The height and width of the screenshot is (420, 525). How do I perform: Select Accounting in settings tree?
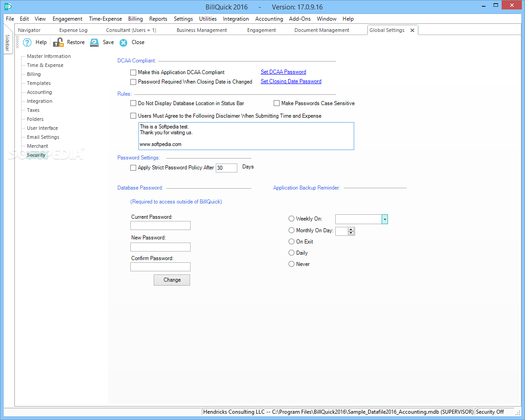pyautogui.click(x=40, y=93)
